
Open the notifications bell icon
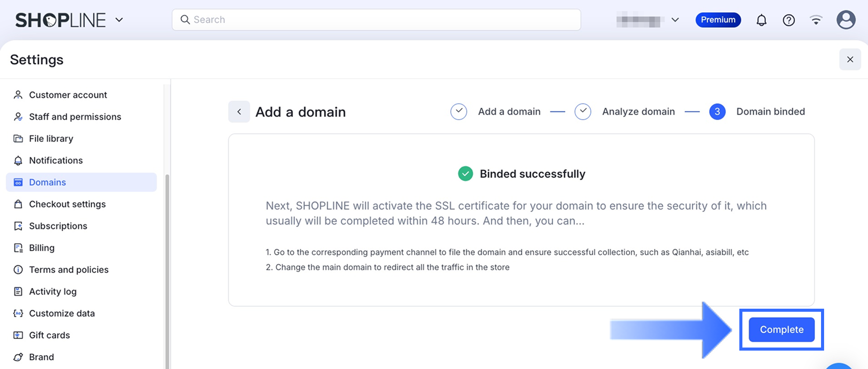pos(761,20)
